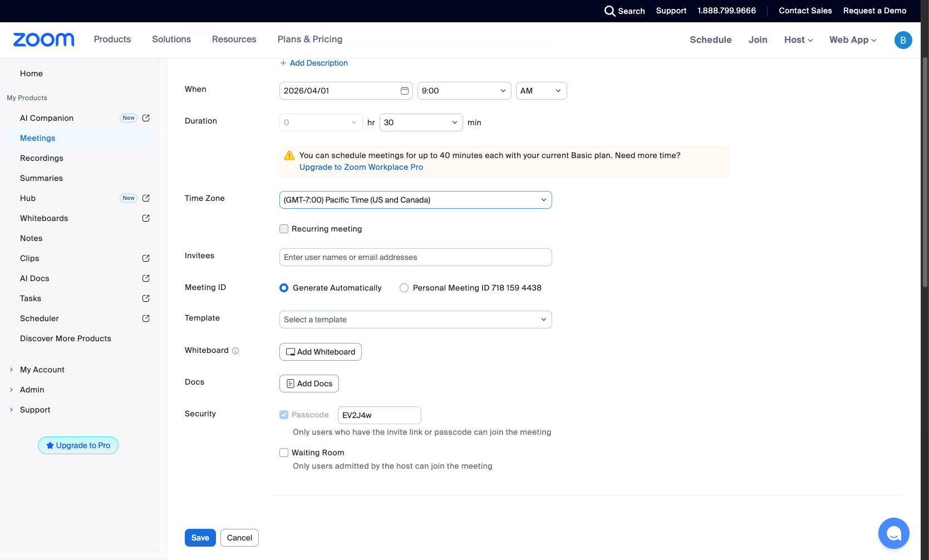Click the Schedule link in header
929x560 pixels.
point(711,40)
